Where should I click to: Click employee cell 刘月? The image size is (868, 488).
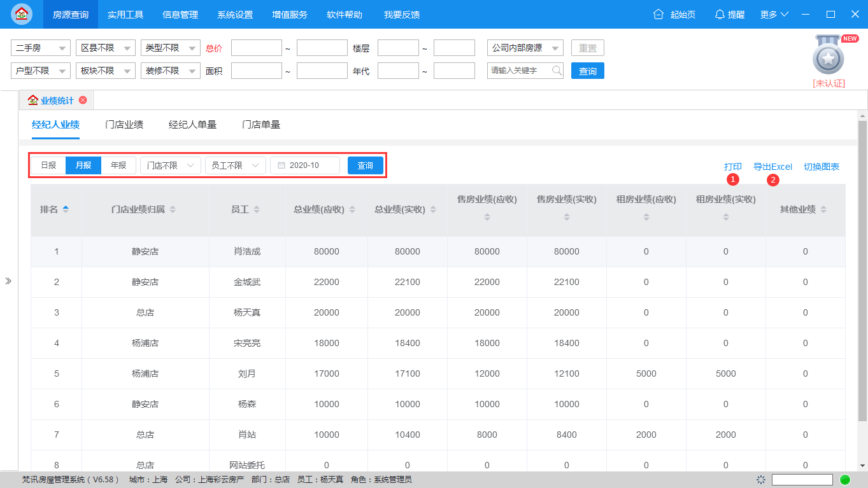point(247,373)
